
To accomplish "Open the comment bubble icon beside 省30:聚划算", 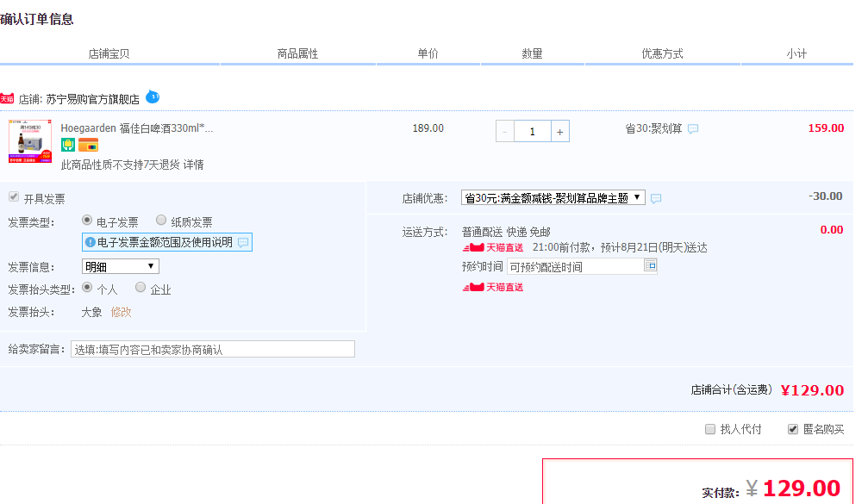I will [x=693, y=129].
